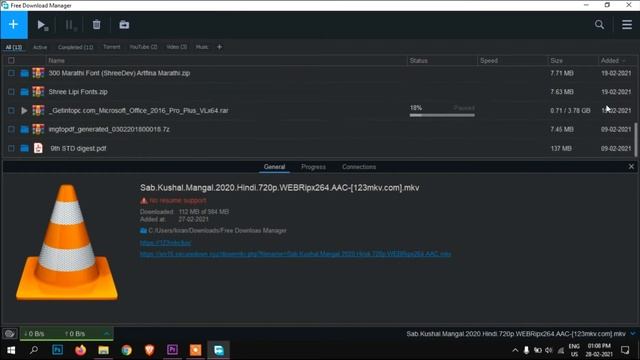Collapse details with the chevron by the mkv name

[x=633, y=333]
